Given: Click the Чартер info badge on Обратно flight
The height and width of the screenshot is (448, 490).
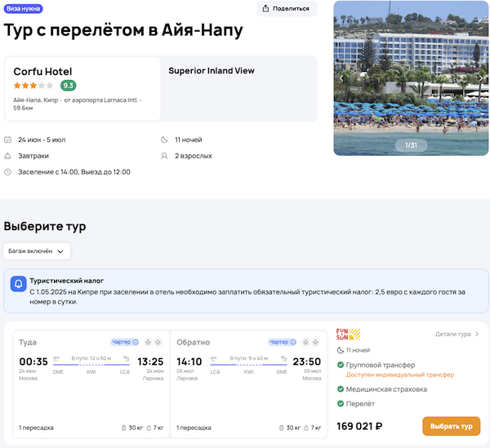Looking at the screenshot, I should pos(283,342).
